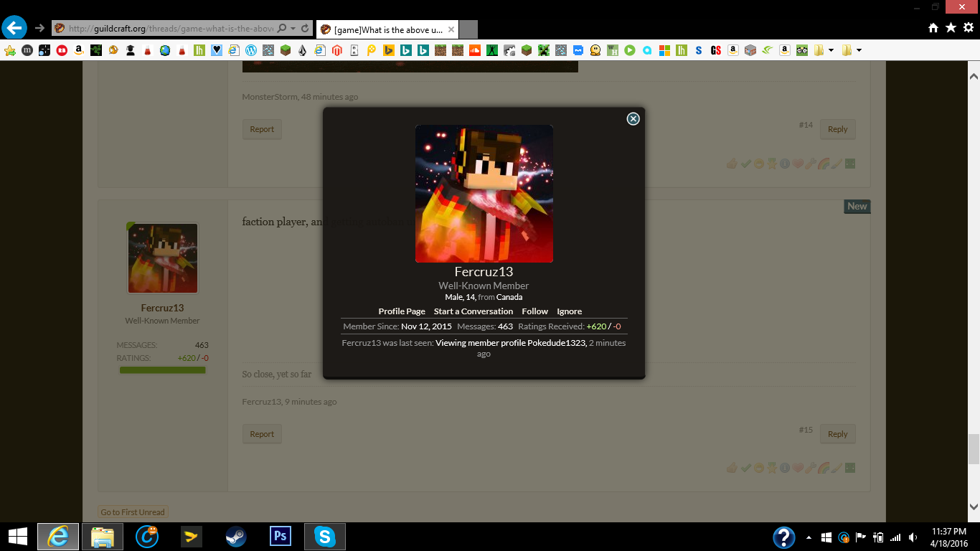The image size is (980, 551).
Task: Focus the guildcraft.org address field
Action: click(170, 29)
